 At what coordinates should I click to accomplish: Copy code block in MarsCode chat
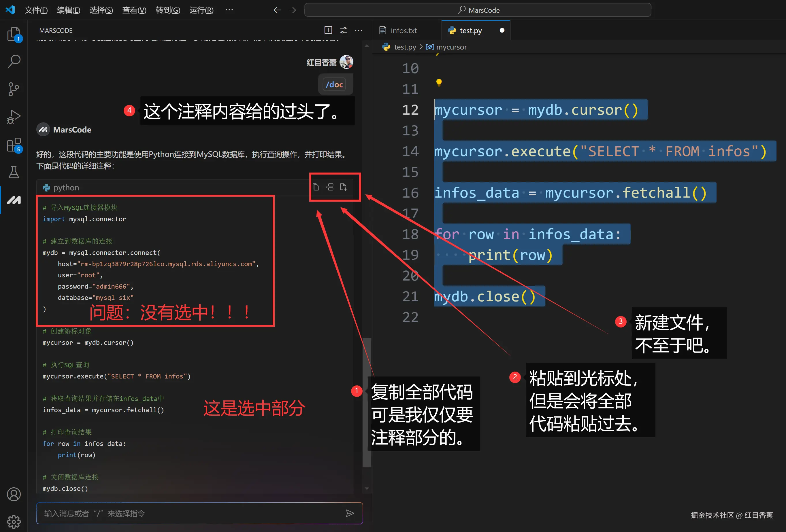[316, 187]
